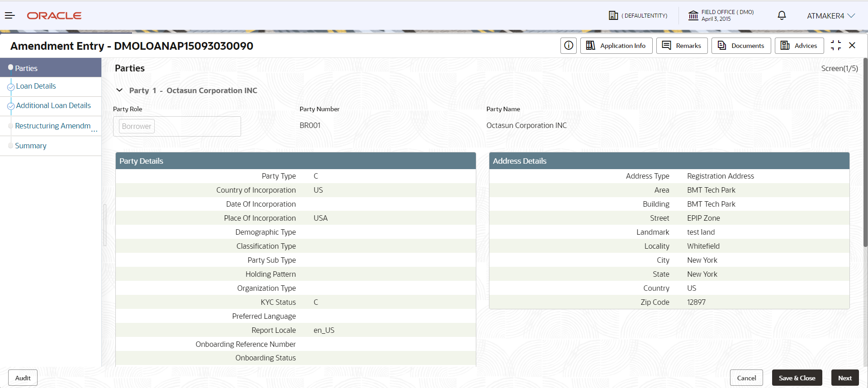The image size is (868, 388).
Task: Click the Party Details panel header
Action: (296, 161)
